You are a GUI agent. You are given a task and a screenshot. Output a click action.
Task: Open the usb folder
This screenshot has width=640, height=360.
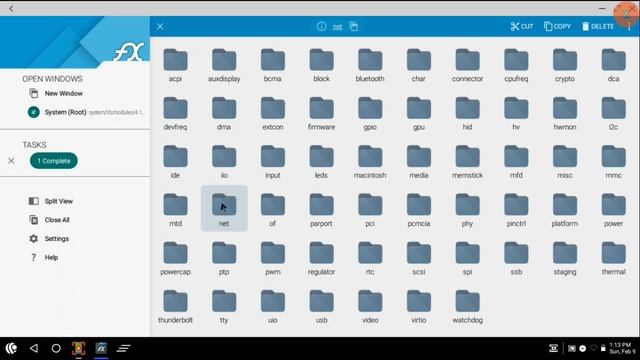point(321,307)
